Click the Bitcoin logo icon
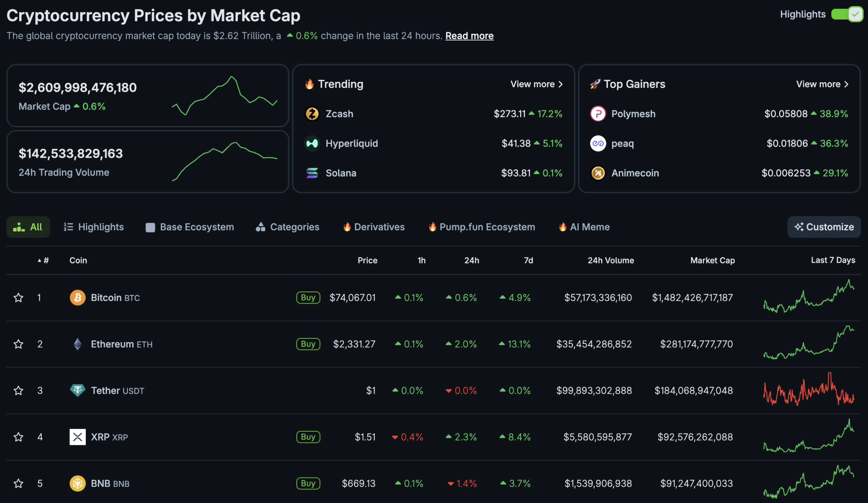The width and height of the screenshot is (868, 503). [x=78, y=298]
